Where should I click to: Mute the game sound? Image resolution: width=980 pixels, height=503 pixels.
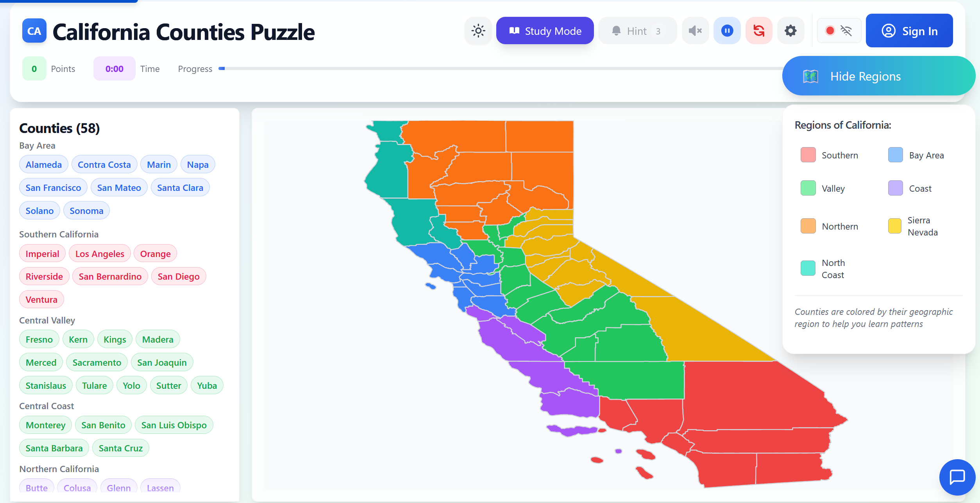(x=695, y=31)
